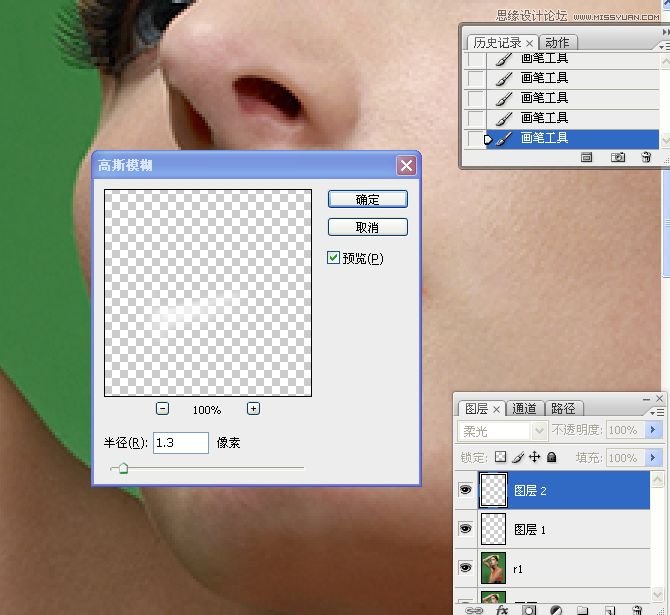Lock all with padlock icon
The width and height of the screenshot is (670, 615).
[552, 457]
